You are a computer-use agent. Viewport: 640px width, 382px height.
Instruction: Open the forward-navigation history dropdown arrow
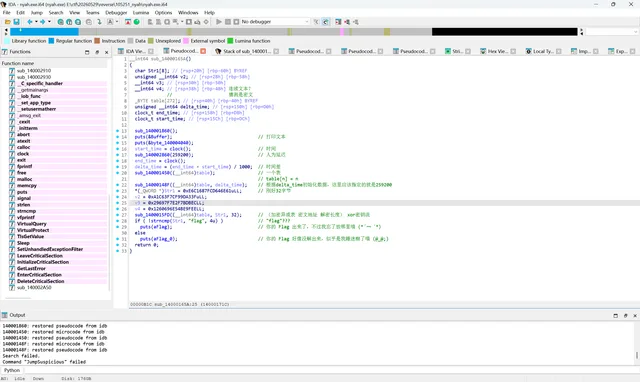pos(49,22)
